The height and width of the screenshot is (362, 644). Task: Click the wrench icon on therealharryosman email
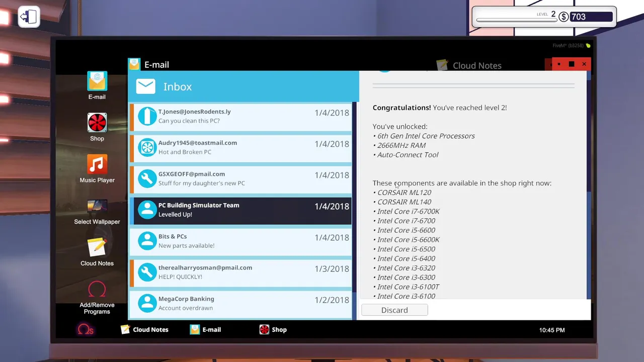(x=147, y=273)
